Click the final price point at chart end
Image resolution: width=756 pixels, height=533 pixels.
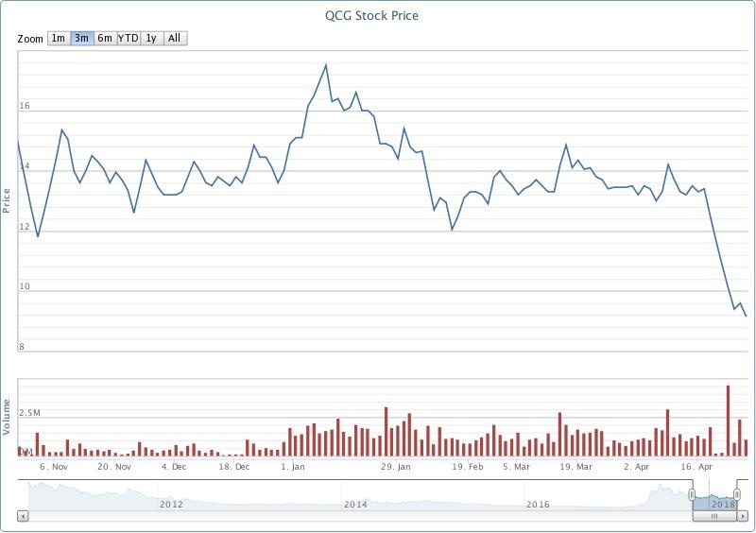click(x=746, y=317)
